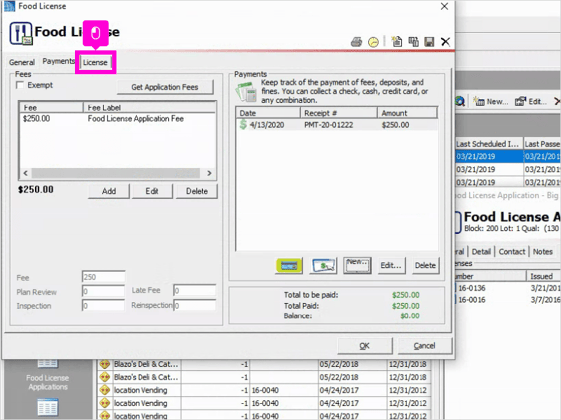Click the check payment icon button
The height and width of the screenshot is (420, 561).
coord(323,265)
